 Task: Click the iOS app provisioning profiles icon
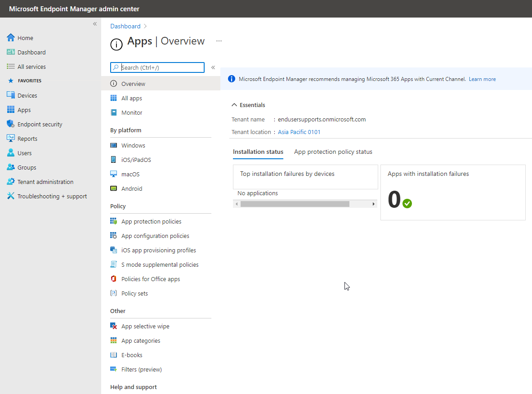pos(114,250)
